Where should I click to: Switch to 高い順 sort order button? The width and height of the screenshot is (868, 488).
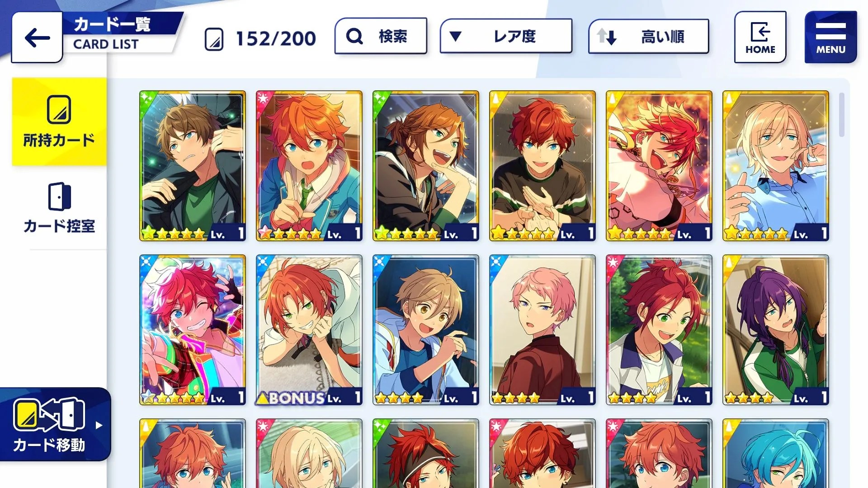(x=649, y=36)
